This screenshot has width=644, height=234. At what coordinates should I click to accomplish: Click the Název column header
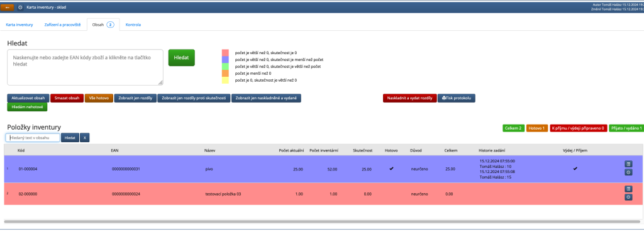point(210,151)
